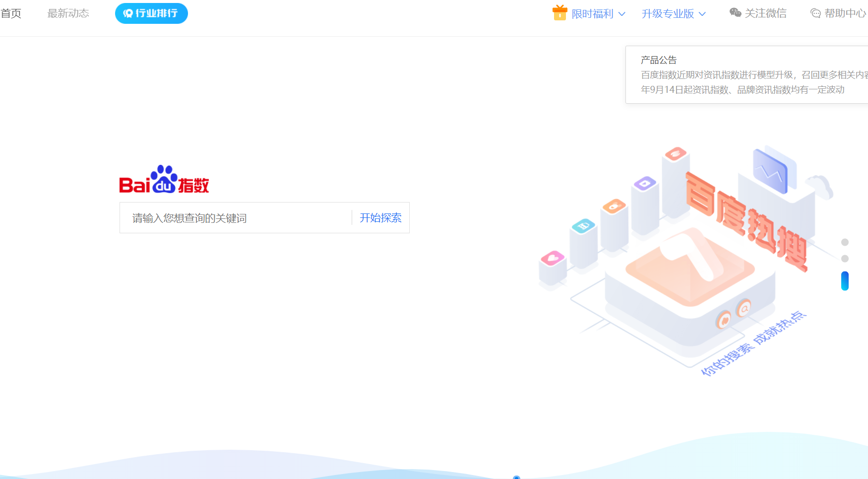This screenshot has height=479, width=868.
Task: Click the Baidu paw print logo
Action: click(x=164, y=179)
